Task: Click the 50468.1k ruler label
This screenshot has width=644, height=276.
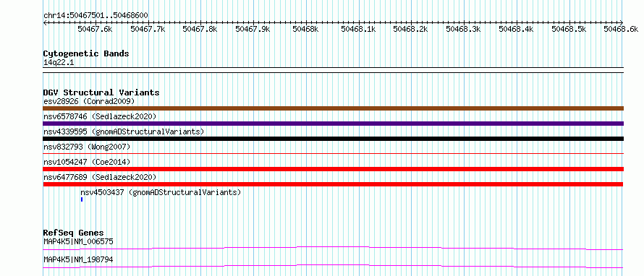Action: [358, 29]
